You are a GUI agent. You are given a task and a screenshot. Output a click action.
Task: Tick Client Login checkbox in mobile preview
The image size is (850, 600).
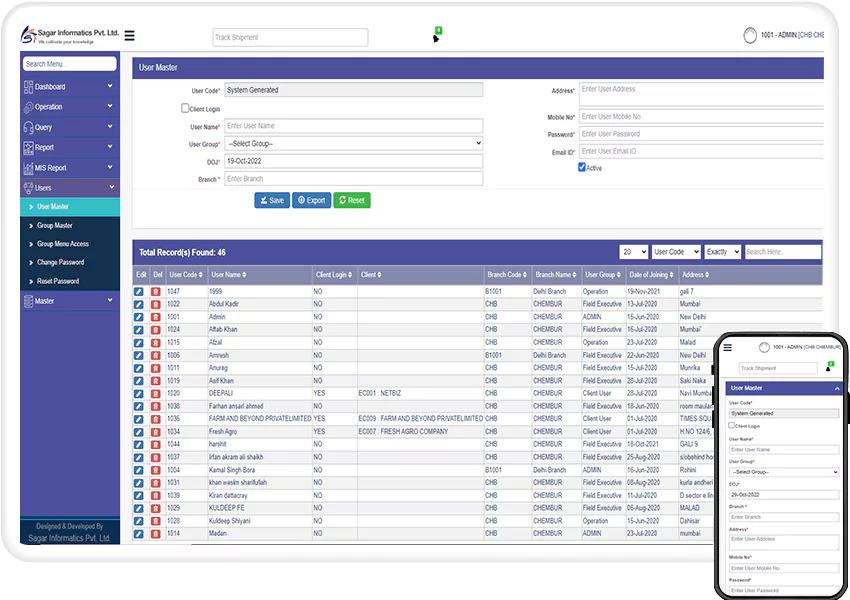732,425
